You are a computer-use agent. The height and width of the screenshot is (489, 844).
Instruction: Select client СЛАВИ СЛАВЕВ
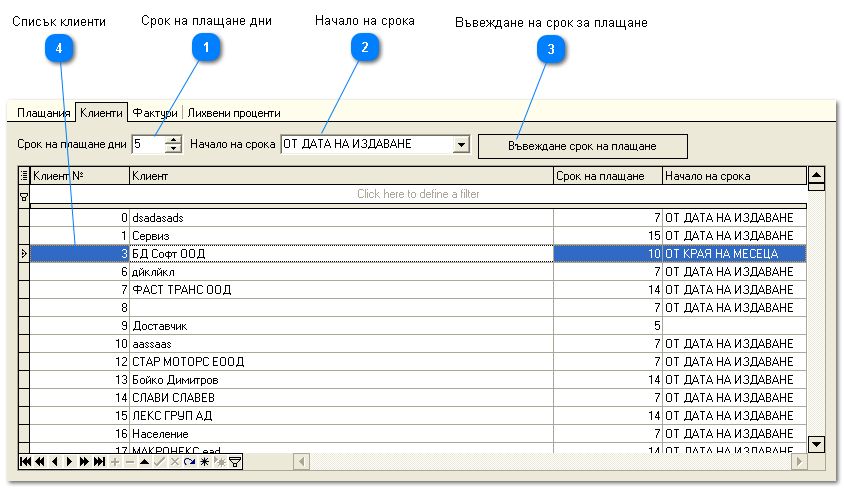coord(418,397)
